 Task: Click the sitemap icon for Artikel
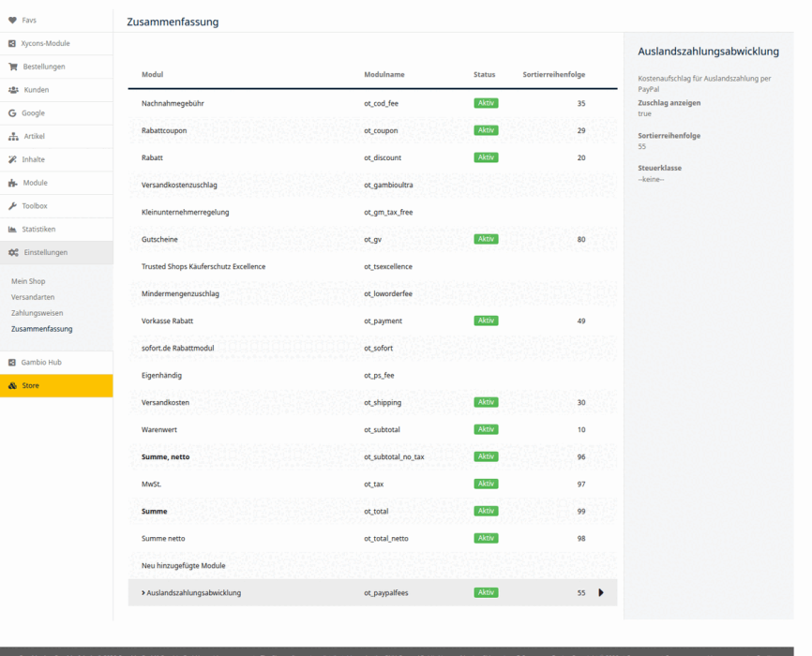click(x=13, y=136)
